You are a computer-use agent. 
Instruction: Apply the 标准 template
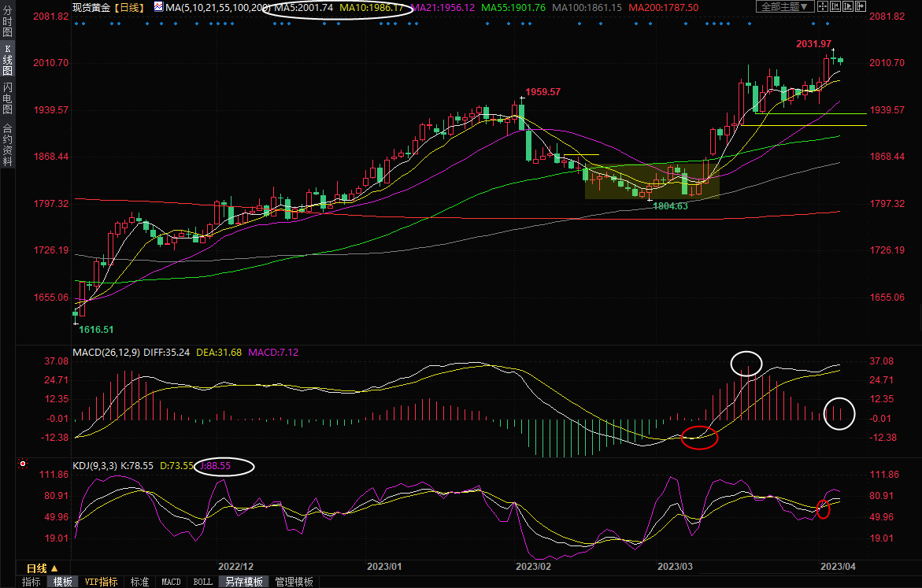pyautogui.click(x=139, y=582)
